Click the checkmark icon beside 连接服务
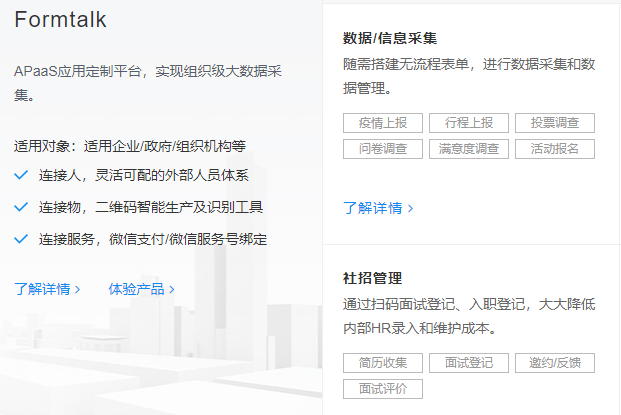The width and height of the screenshot is (621, 415). [x=21, y=240]
